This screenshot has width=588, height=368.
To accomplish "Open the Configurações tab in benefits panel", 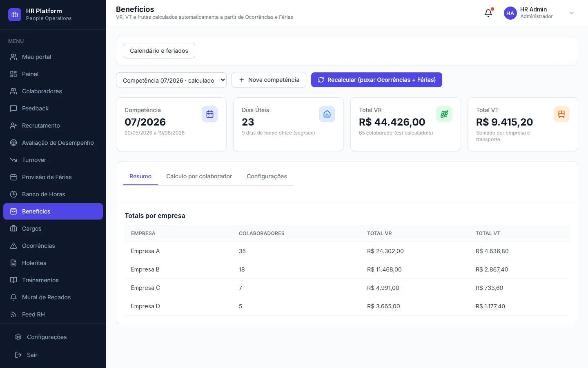I will click(x=267, y=176).
